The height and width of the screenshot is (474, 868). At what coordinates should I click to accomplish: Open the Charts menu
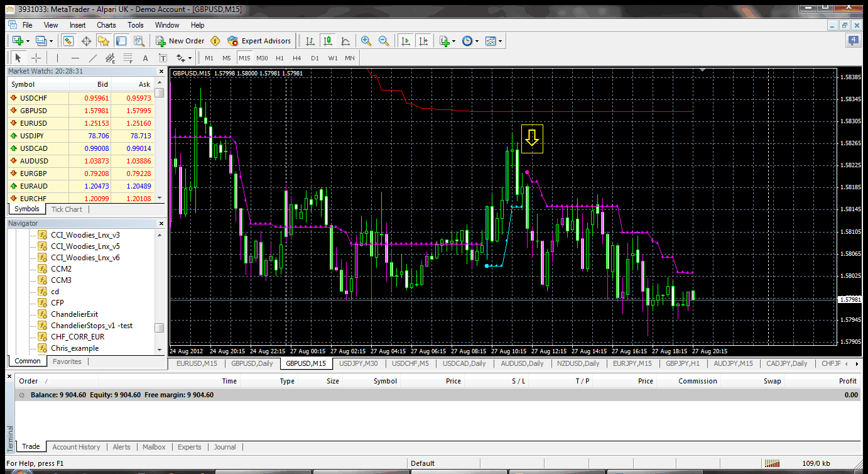[106, 25]
